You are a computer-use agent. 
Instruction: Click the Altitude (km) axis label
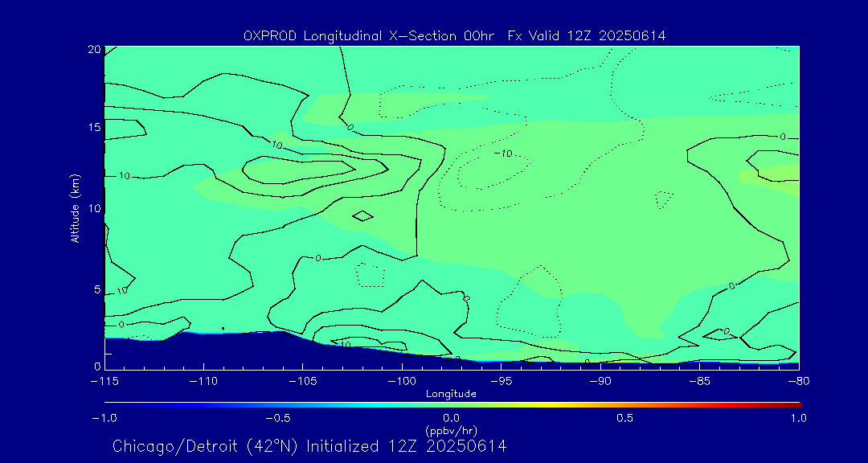[75, 208]
